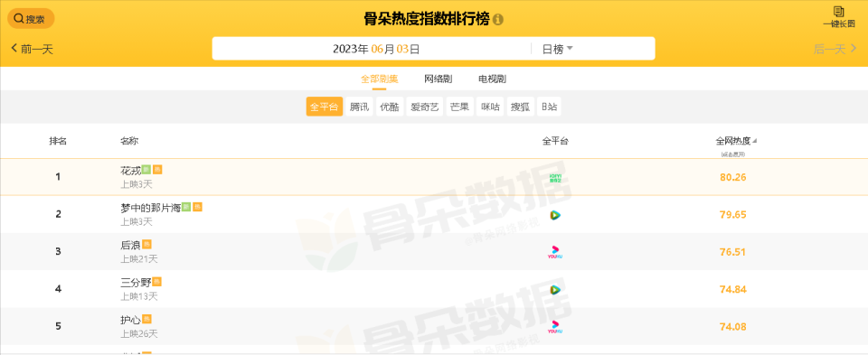The width and height of the screenshot is (868, 355).
Task: Open drama 梦中的那片海 title link
Action: point(151,208)
